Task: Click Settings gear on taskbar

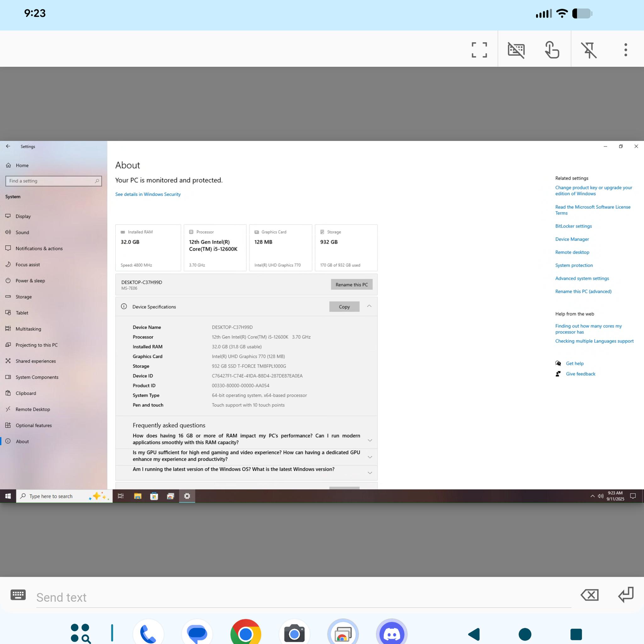Action: 187,496
